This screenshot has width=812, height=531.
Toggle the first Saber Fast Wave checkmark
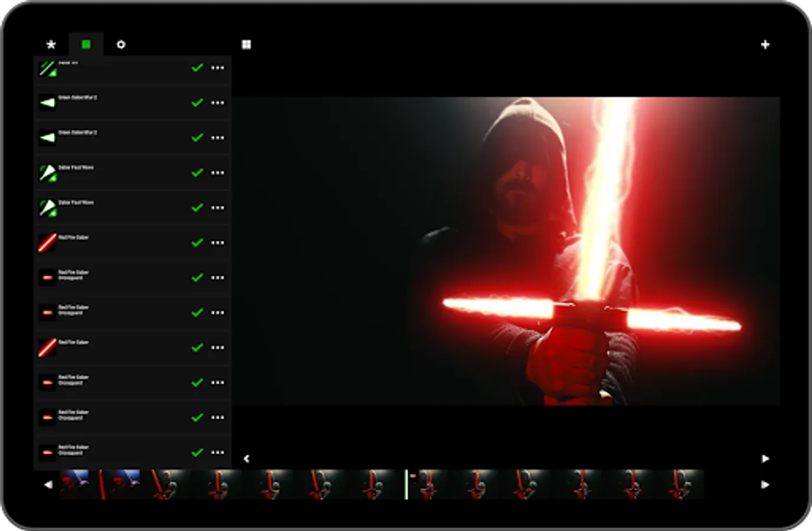(x=198, y=173)
